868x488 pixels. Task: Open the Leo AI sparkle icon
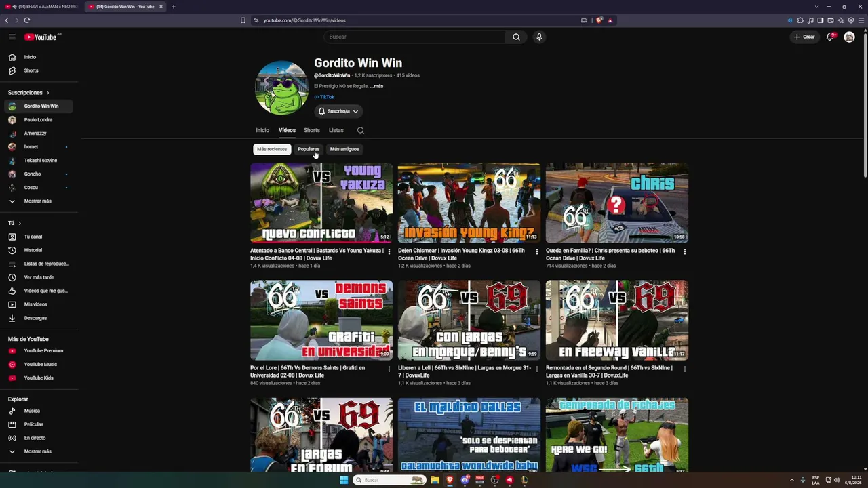pos(841,20)
